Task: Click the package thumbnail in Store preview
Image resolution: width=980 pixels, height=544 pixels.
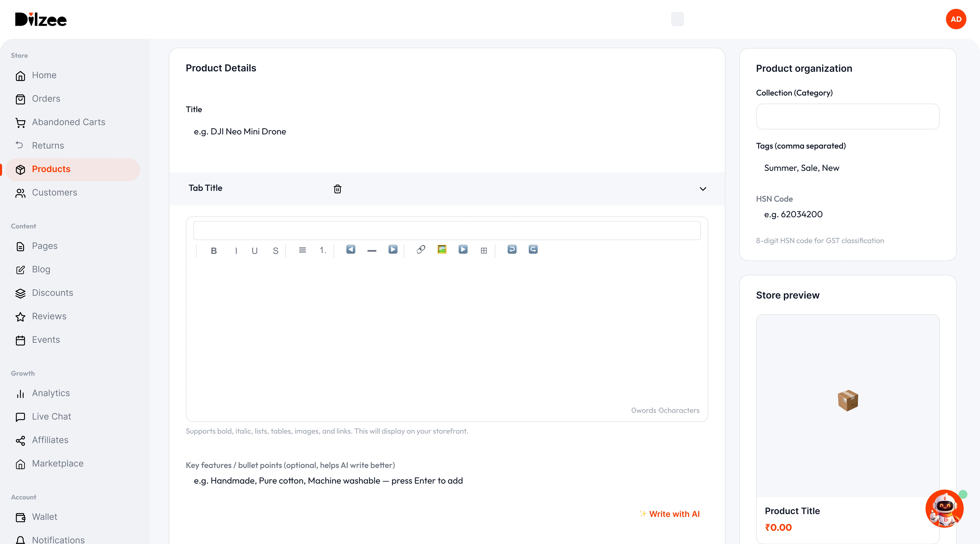Action: [x=848, y=400]
